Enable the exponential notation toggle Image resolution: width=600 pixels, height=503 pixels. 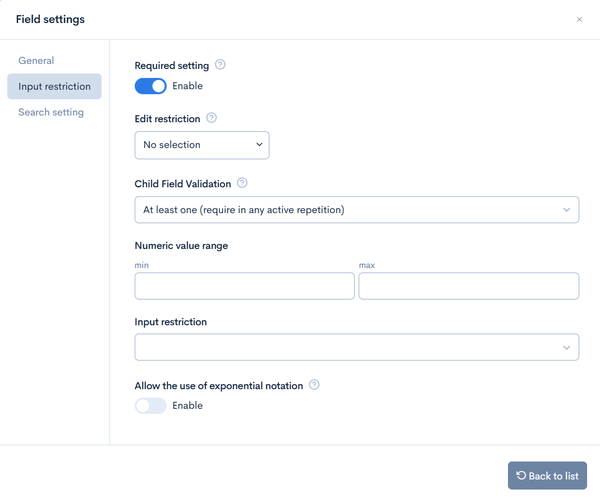tap(150, 406)
